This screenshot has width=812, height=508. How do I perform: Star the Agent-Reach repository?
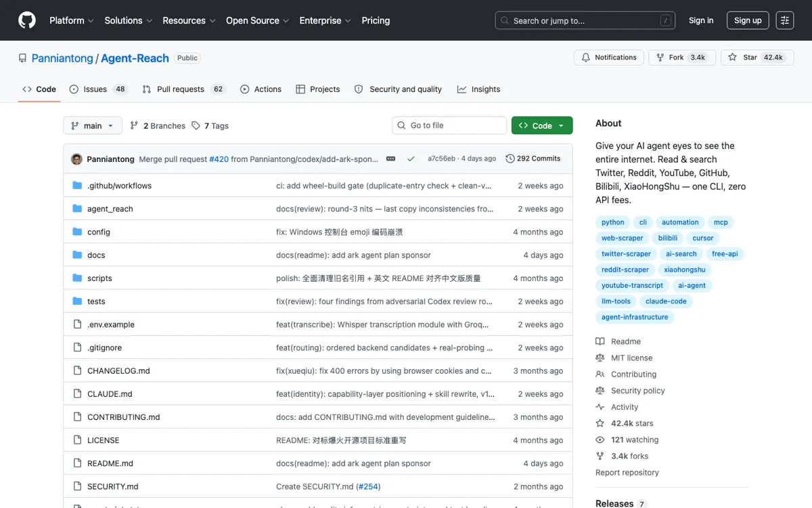(756, 58)
